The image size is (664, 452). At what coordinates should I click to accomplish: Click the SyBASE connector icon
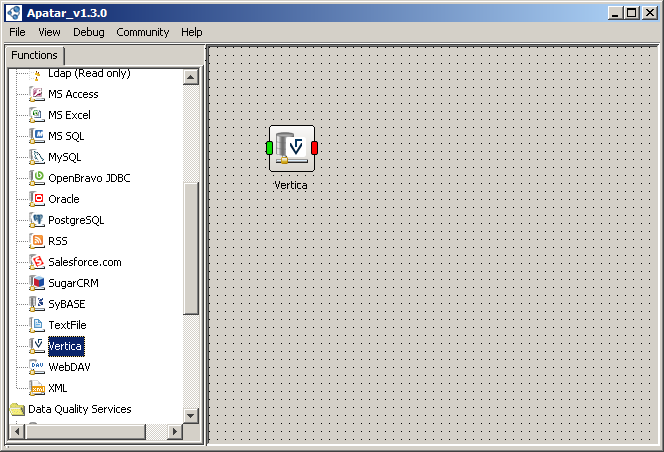pyautogui.click(x=37, y=304)
